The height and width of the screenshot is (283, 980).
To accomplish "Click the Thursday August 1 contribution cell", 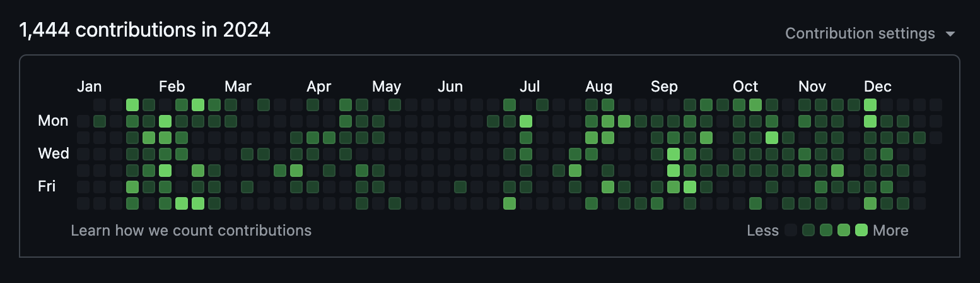I will [x=575, y=170].
